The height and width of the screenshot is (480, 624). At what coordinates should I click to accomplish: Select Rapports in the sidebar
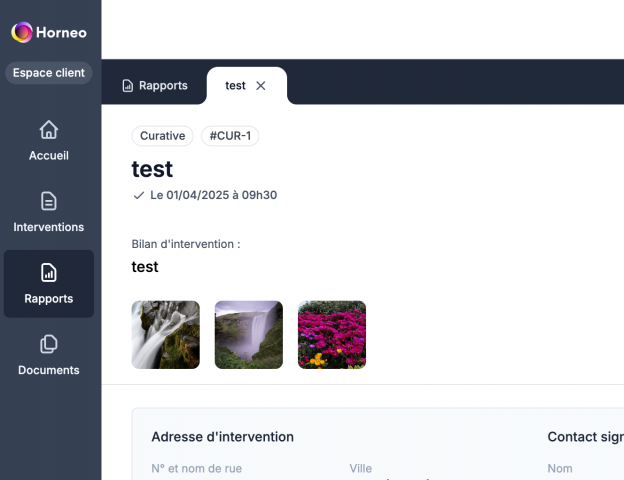pyautogui.click(x=49, y=284)
